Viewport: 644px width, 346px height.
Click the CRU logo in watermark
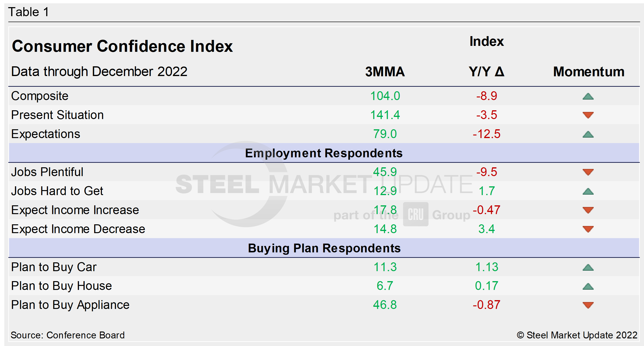(415, 214)
